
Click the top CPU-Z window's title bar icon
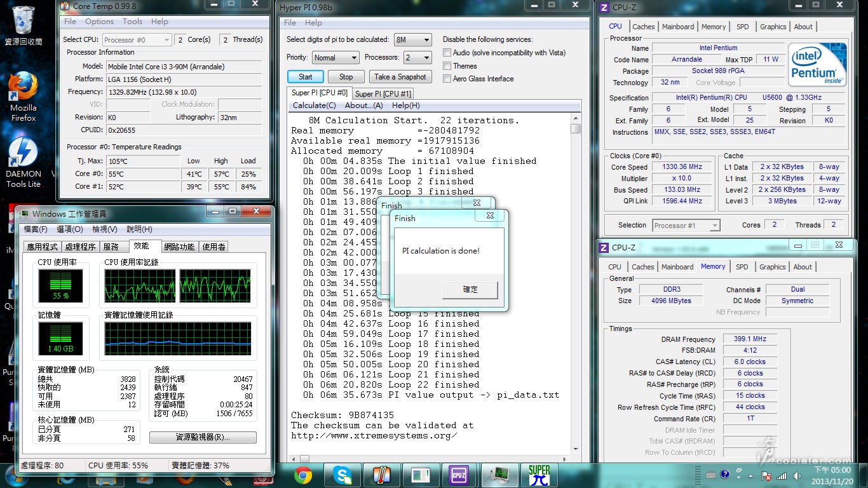pos(604,8)
